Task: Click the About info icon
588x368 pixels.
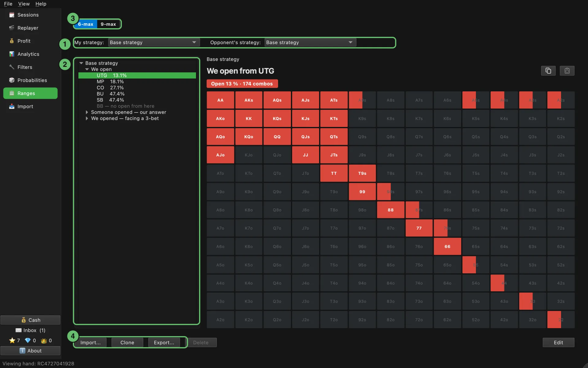Action: coord(22,351)
